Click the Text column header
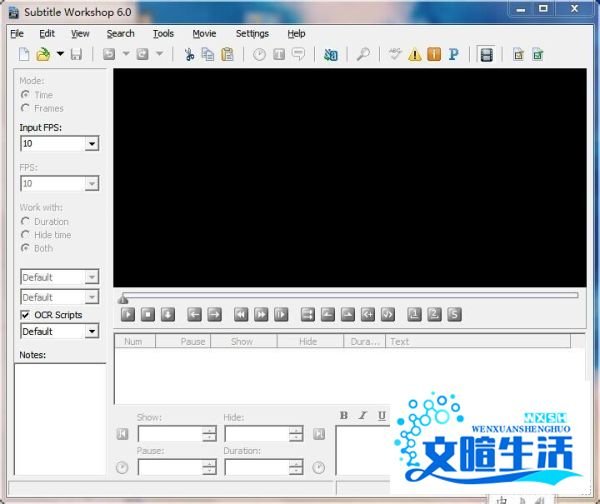 pyautogui.click(x=478, y=341)
